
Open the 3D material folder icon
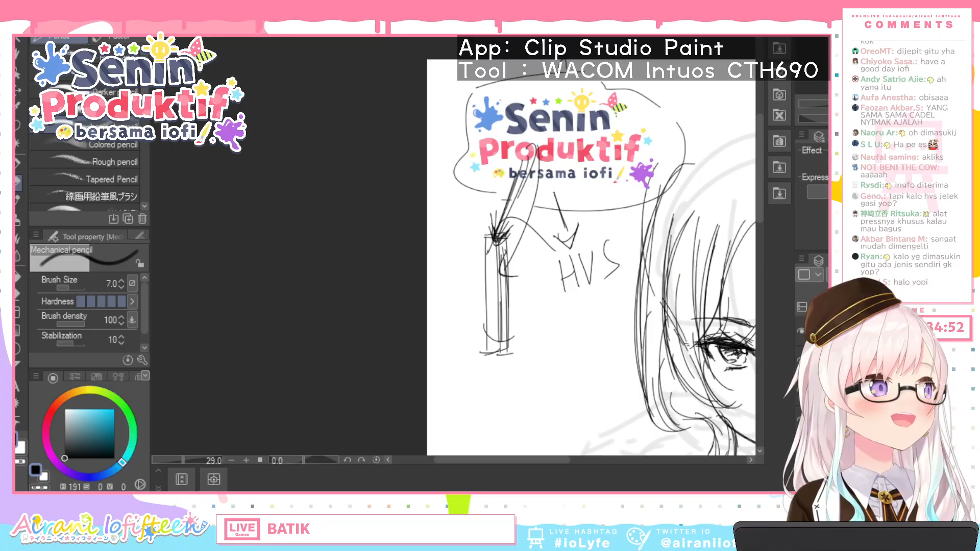[779, 94]
